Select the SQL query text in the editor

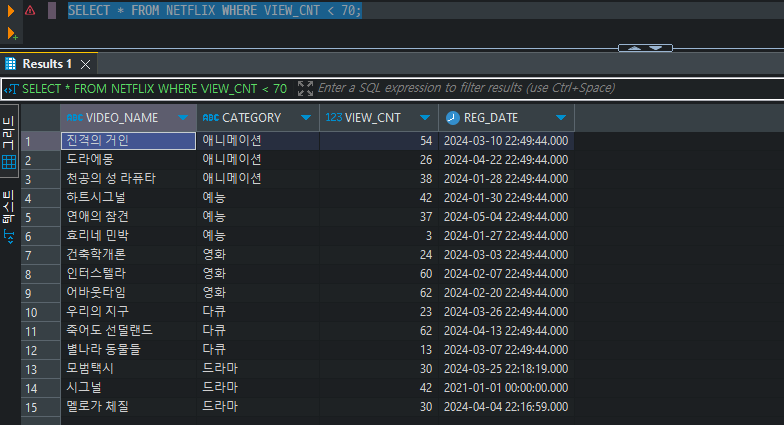(214, 10)
